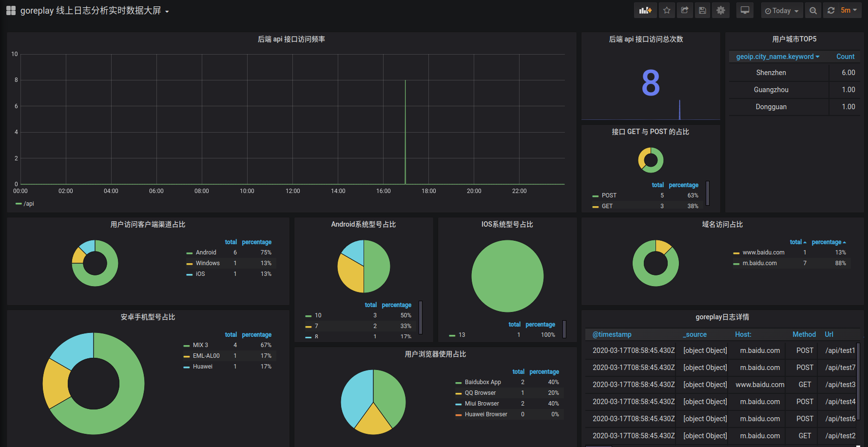
Task: Sort log table by Method column
Action: [804, 334]
